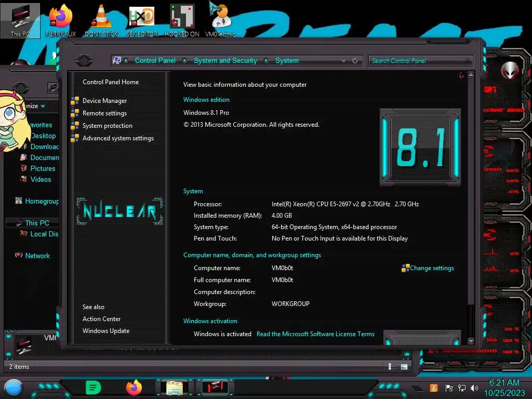
Task: Click the Alienware head gadget icon
Action: (510, 70)
